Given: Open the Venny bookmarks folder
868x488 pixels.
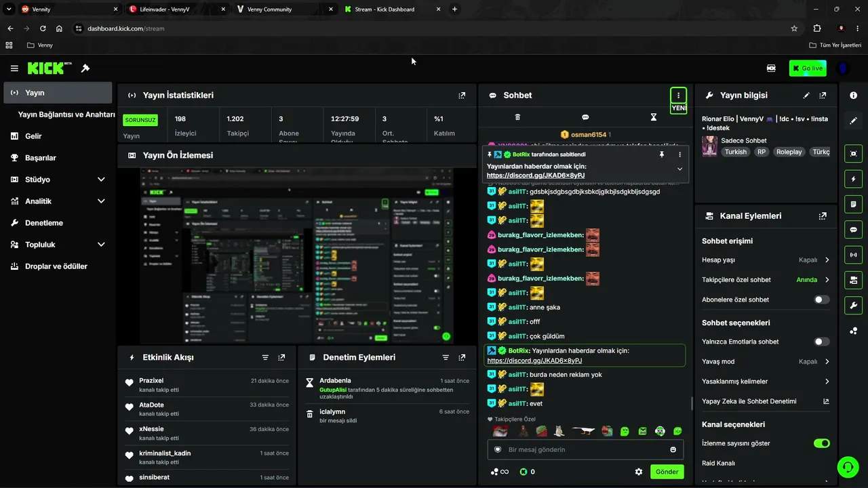Looking at the screenshot, I should pos(39,45).
